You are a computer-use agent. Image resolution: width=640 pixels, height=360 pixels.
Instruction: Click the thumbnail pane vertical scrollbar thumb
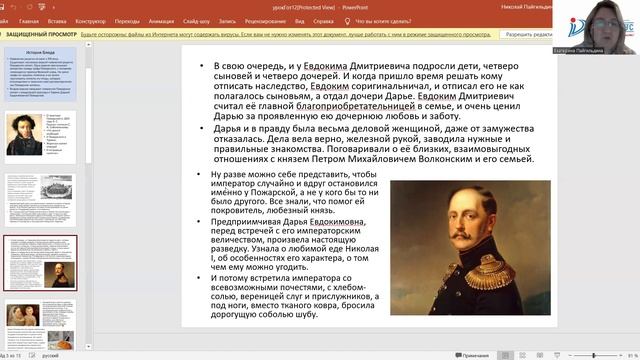tap(89, 115)
